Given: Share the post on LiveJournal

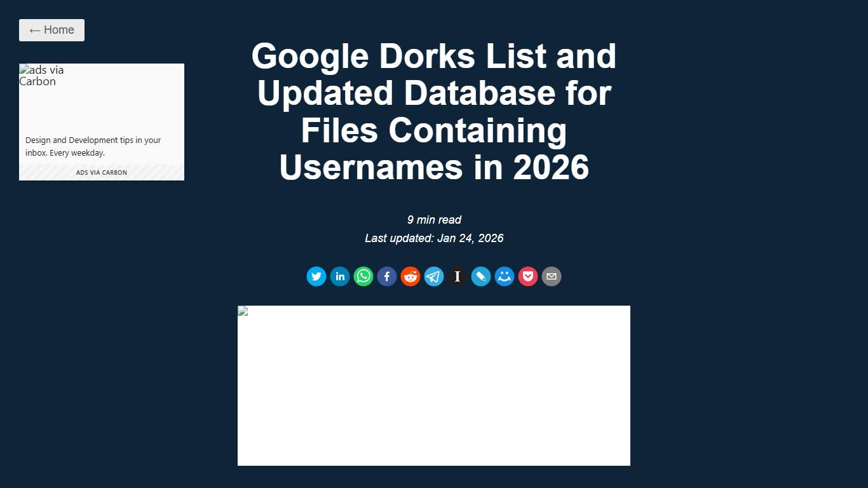Looking at the screenshot, I should point(480,276).
